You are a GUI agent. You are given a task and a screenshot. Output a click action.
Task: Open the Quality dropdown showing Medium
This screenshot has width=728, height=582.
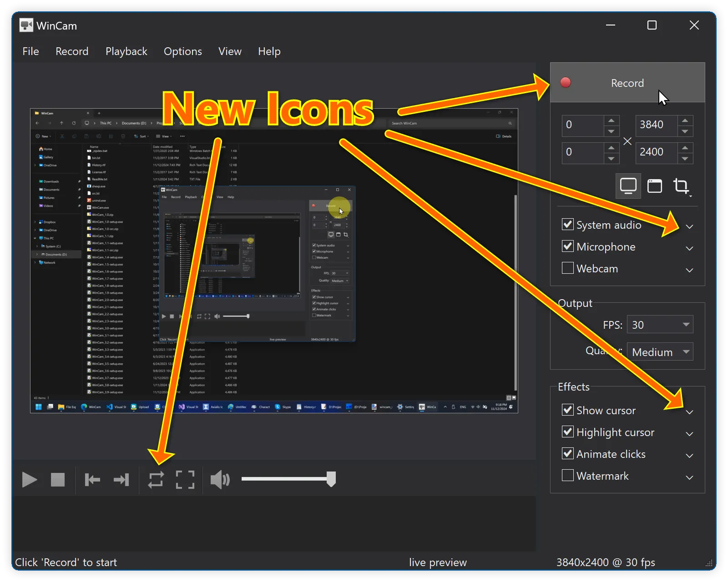coord(660,352)
